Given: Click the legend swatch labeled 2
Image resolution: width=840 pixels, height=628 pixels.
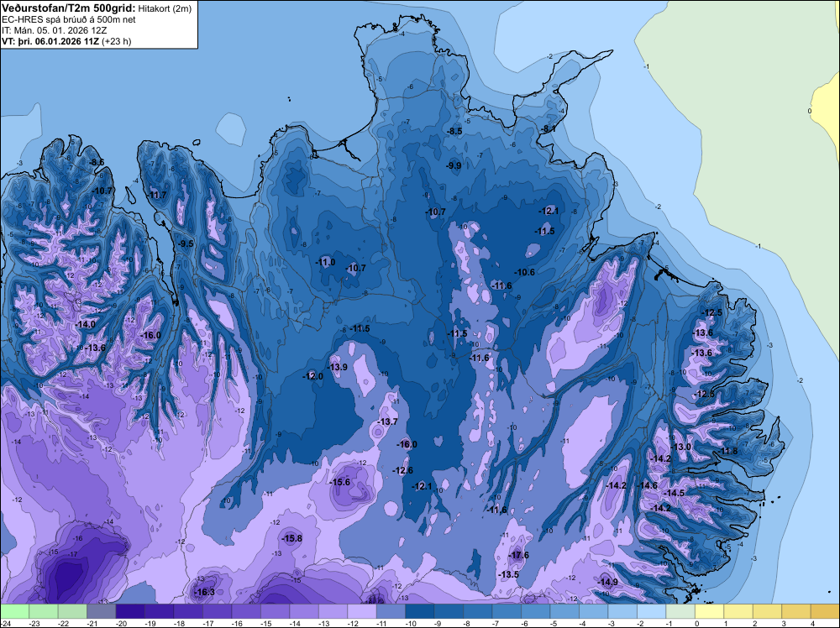Looking at the screenshot, I should 767,611.
